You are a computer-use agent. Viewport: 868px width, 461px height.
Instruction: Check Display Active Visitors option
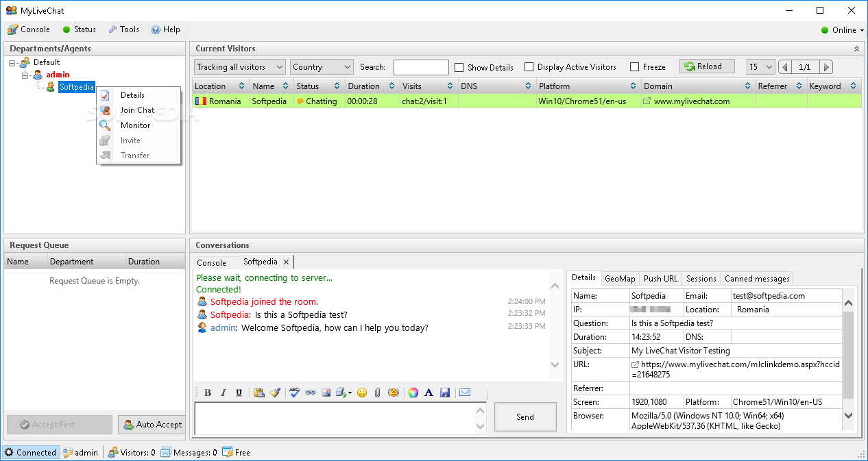pos(529,67)
